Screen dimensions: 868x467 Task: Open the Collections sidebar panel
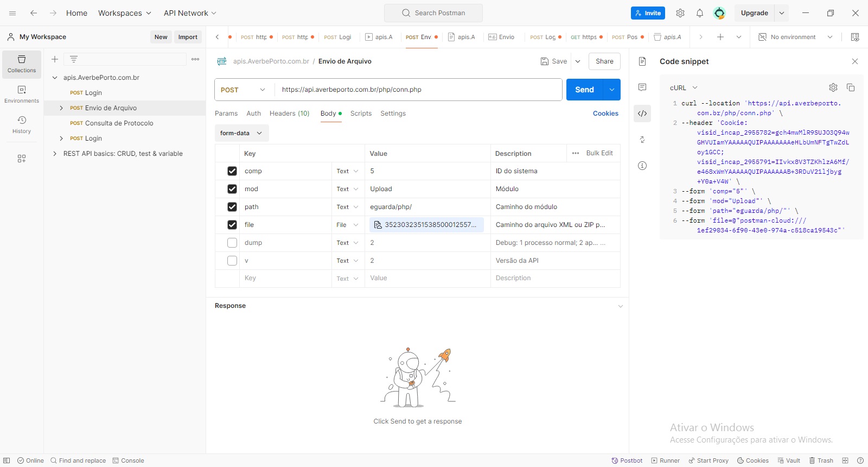pos(22,64)
